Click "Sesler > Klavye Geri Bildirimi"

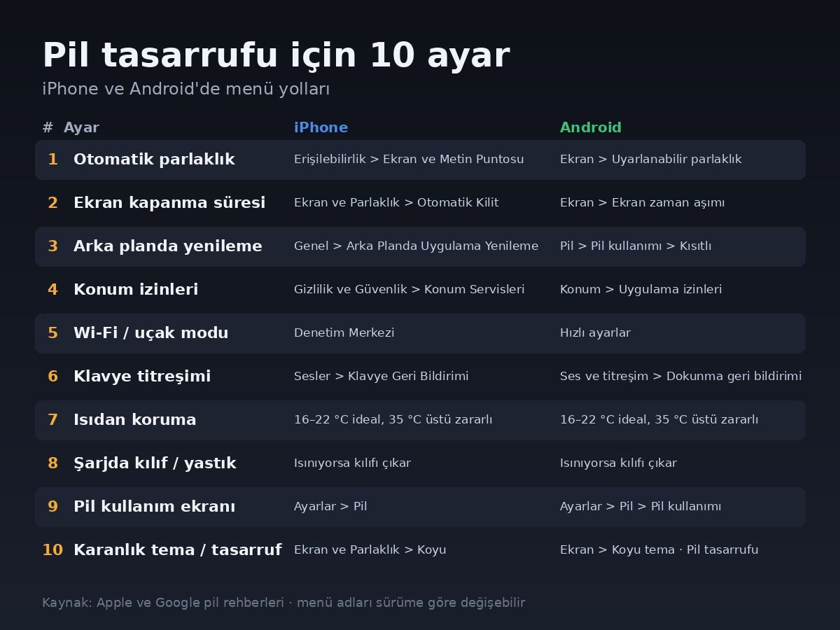click(381, 377)
